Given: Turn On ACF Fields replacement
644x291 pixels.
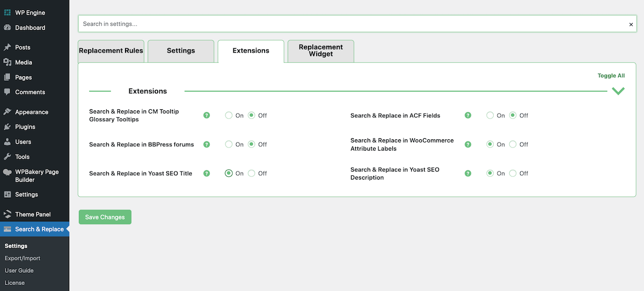Looking at the screenshot, I should 490,115.
